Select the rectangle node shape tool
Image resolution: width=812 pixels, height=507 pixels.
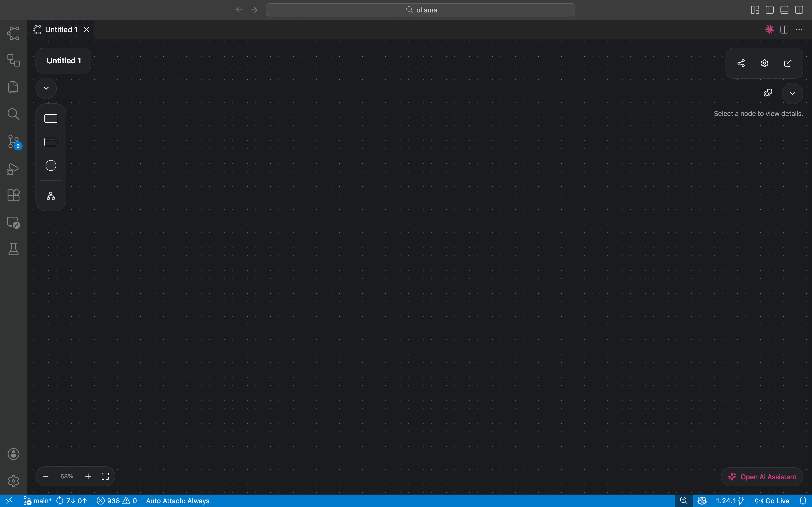click(50, 118)
